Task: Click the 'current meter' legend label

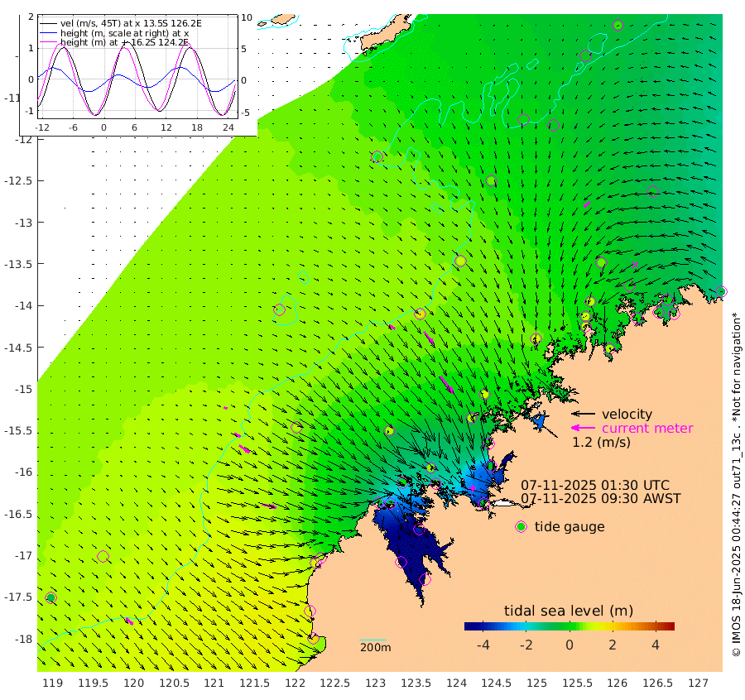Action: point(647,429)
